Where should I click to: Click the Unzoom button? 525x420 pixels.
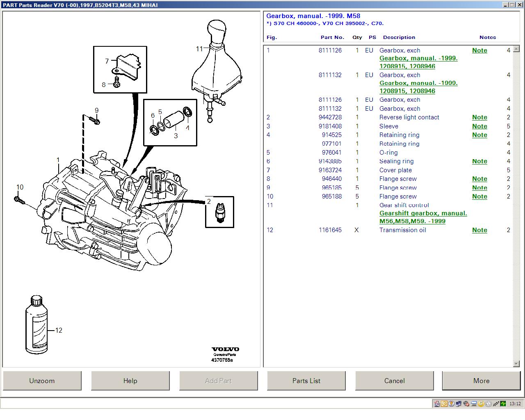pyautogui.click(x=42, y=381)
